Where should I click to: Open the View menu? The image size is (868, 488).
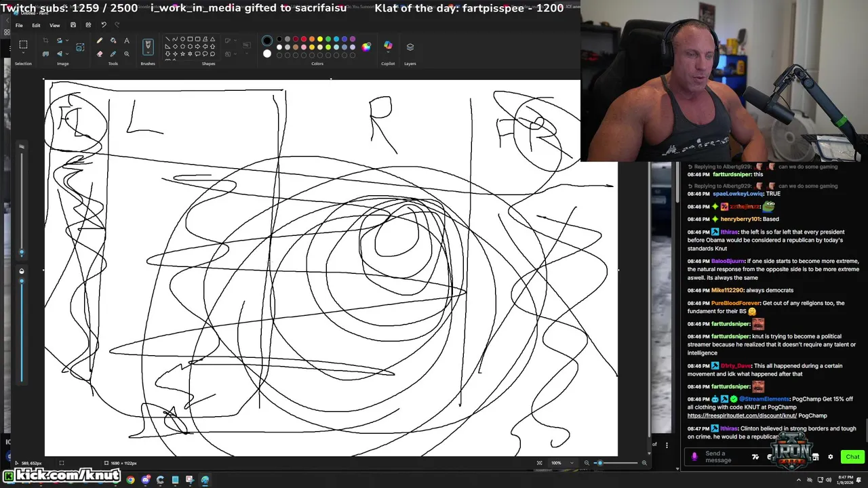(x=55, y=25)
